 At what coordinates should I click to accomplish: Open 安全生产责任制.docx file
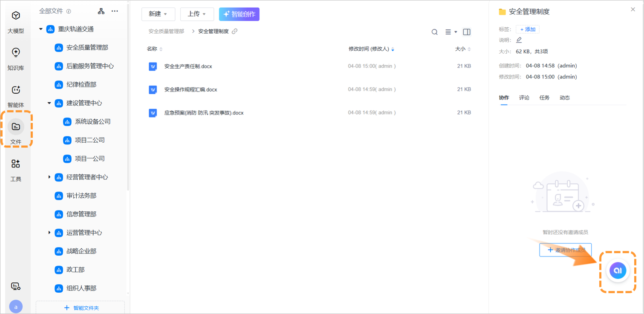pyautogui.click(x=188, y=66)
